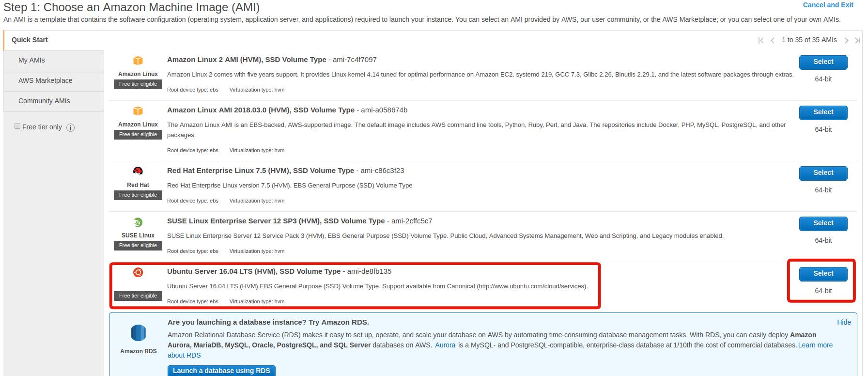The image size is (868, 376).
Task: Select Red Hat Enterprise Linux 7.5
Action: [x=823, y=173]
